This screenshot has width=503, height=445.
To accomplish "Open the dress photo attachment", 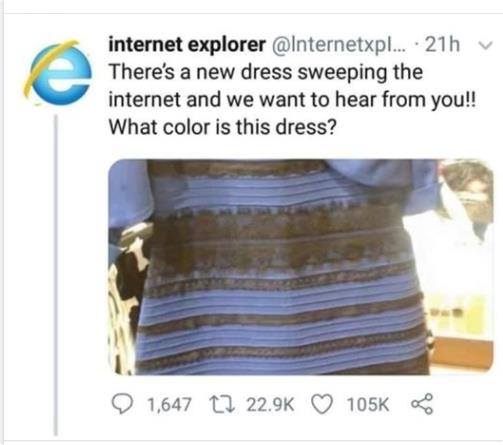I will [x=301, y=267].
